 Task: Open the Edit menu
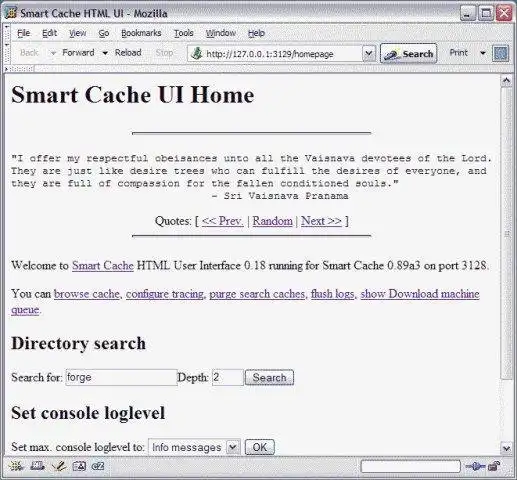pos(50,33)
